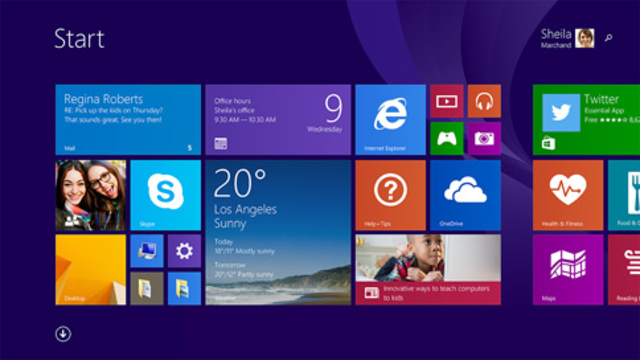Viewport: 640px width, 360px height.
Task: Open the Health & Fitness tile
Action: (568, 195)
